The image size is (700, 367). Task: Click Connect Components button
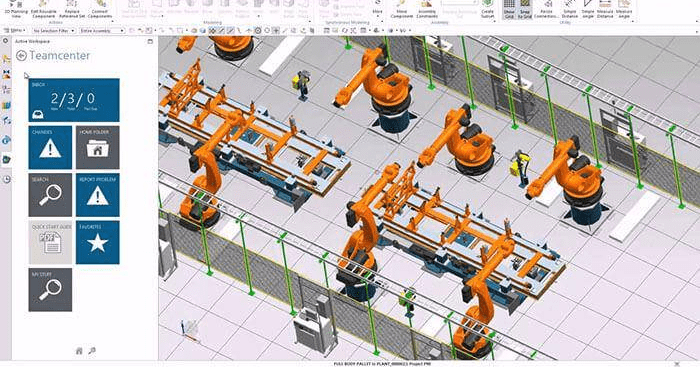pos(100,9)
